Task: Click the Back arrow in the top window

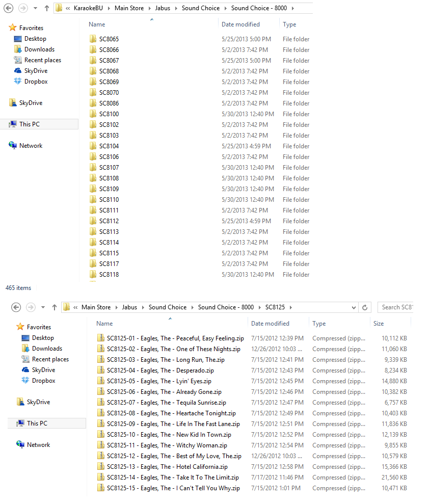Action: pos(9,8)
